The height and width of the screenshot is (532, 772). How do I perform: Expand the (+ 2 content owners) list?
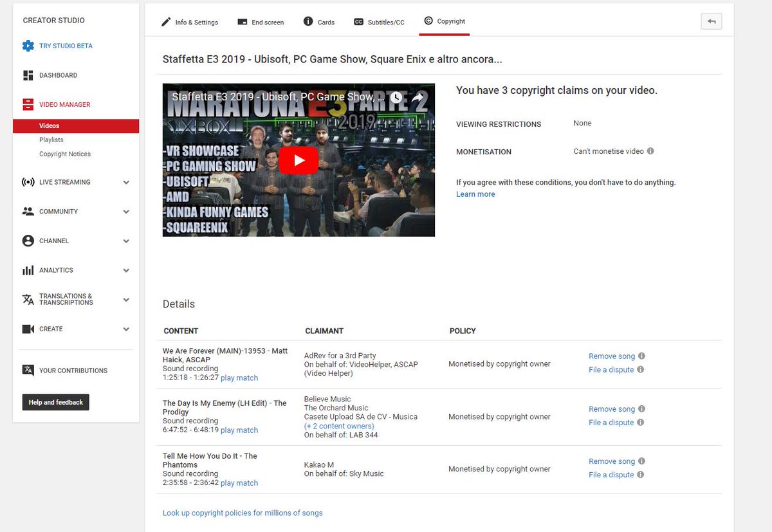(339, 426)
